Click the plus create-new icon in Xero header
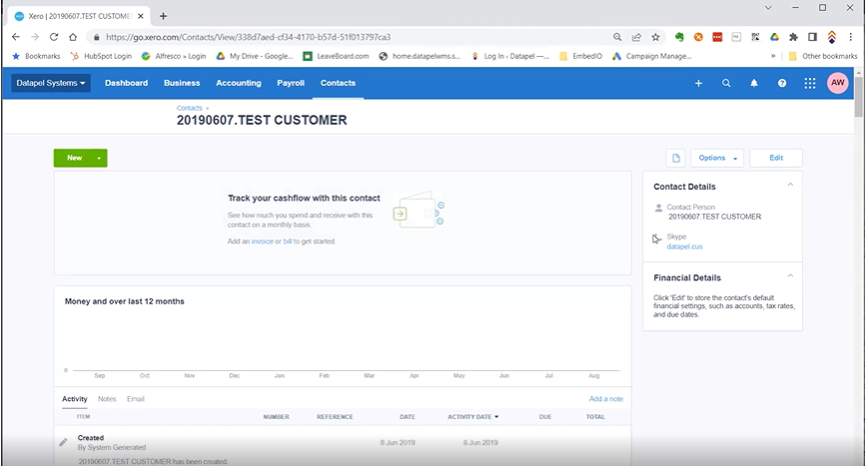The image size is (868, 466). point(698,83)
